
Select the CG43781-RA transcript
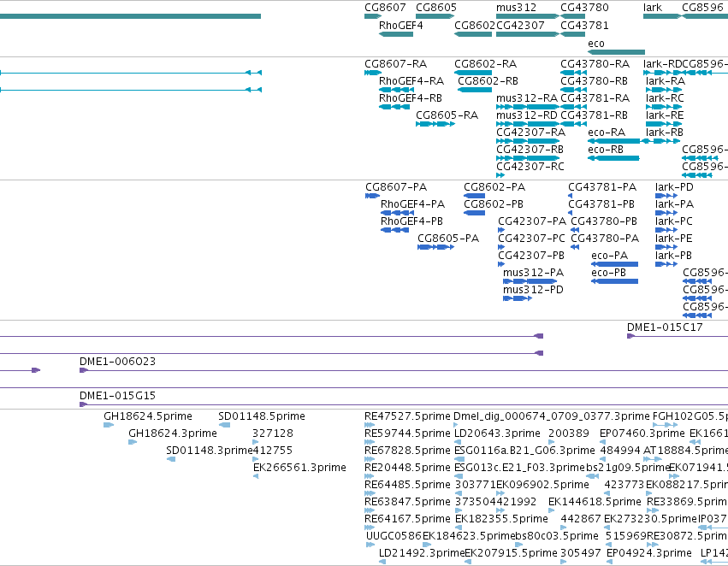573,107
